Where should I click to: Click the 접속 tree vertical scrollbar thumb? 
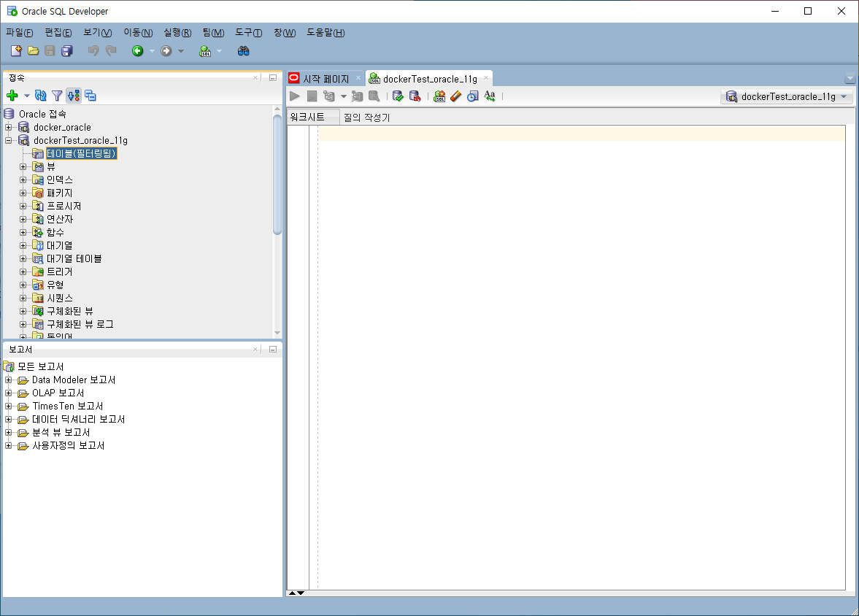277,174
